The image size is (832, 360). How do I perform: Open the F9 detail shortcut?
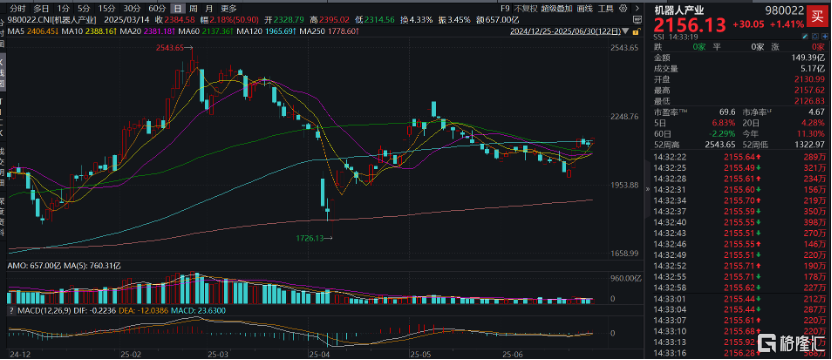(x=505, y=8)
